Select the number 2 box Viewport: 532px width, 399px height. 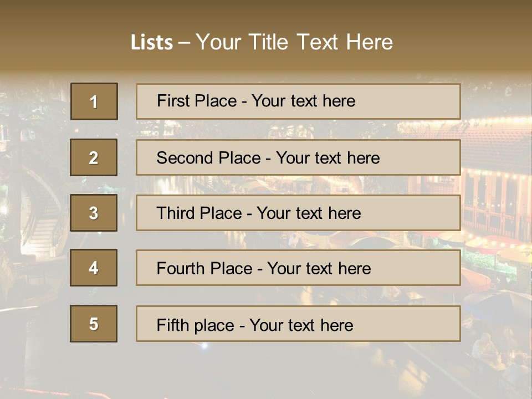coord(94,157)
